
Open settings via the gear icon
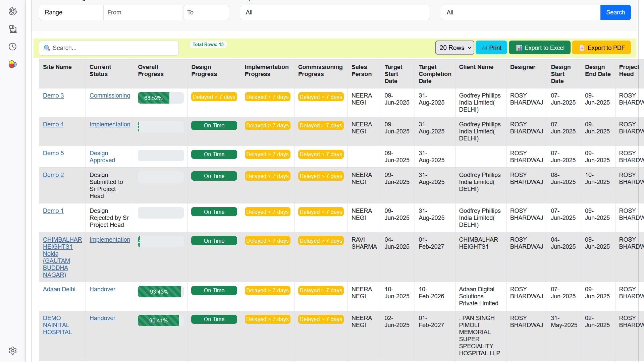tap(13, 351)
